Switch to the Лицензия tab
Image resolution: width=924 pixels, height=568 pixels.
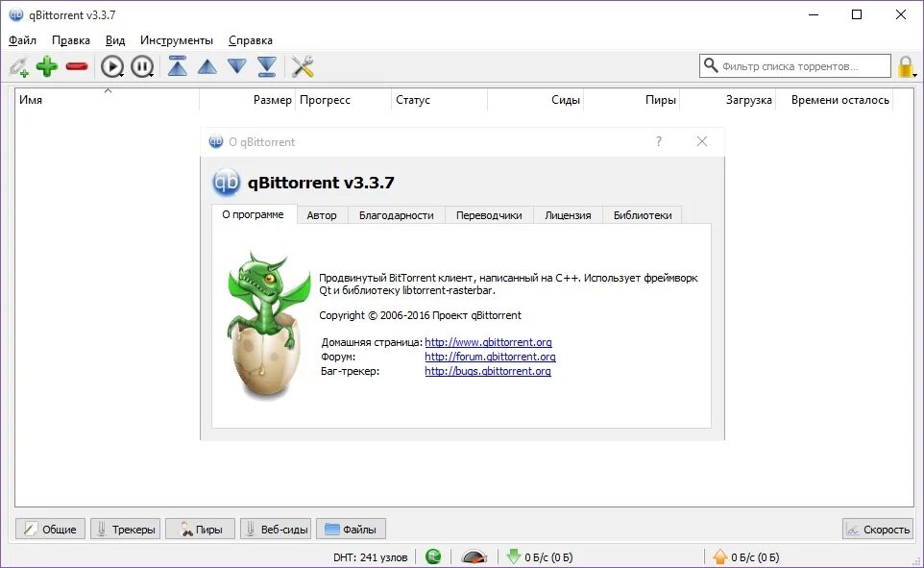(568, 215)
